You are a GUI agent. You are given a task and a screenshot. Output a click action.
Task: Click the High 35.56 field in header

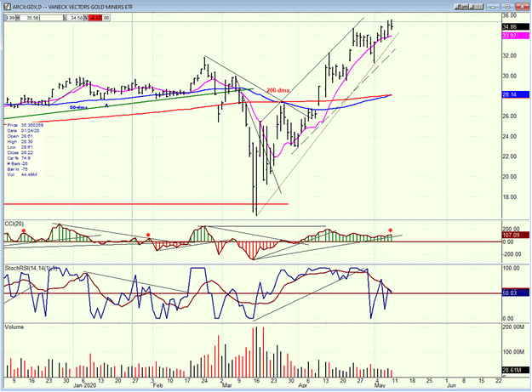[27, 18]
